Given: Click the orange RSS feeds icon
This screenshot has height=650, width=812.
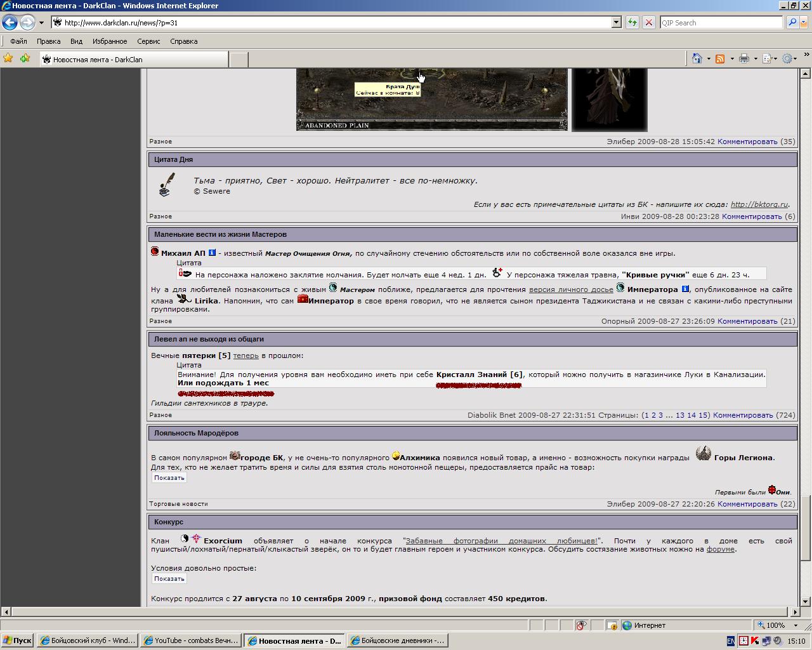Looking at the screenshot, I should point(720,58).
